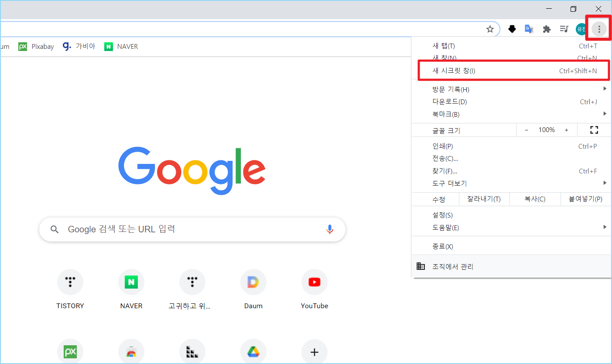Expand the 방문 기록(H) submenu

(511, 89)
